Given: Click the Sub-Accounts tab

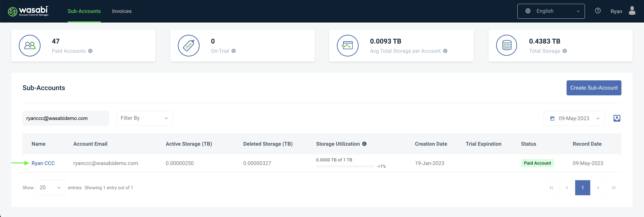Looking at the screenshot, I should [x=84, y=11].
